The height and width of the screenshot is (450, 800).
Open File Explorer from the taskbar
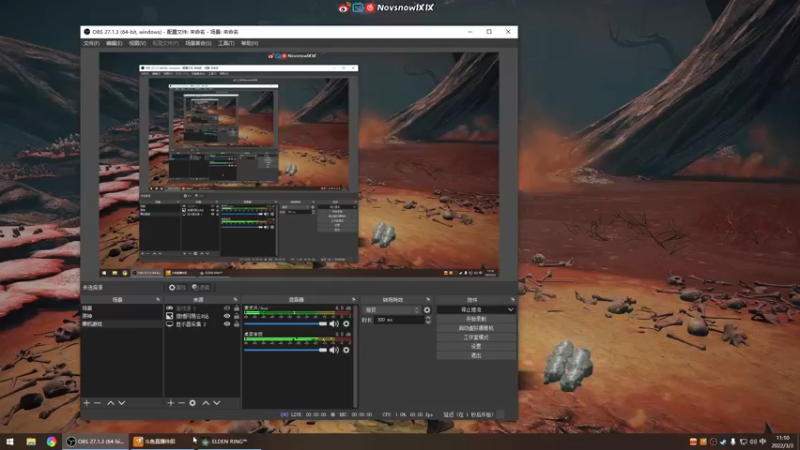point(31,441)
